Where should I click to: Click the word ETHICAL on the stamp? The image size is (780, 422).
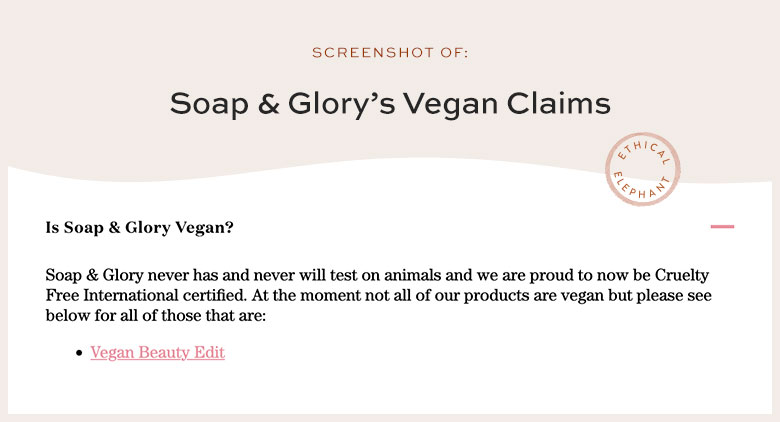pyautogui.click(x=644, y=152)
